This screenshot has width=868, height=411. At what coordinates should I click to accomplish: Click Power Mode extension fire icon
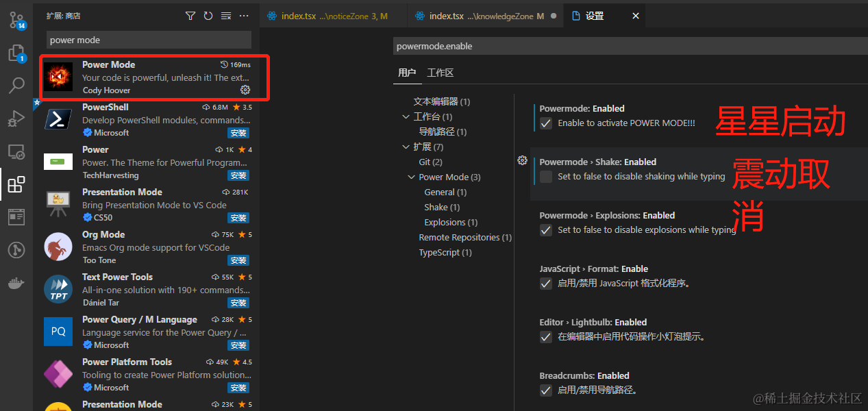click(58, 77)
